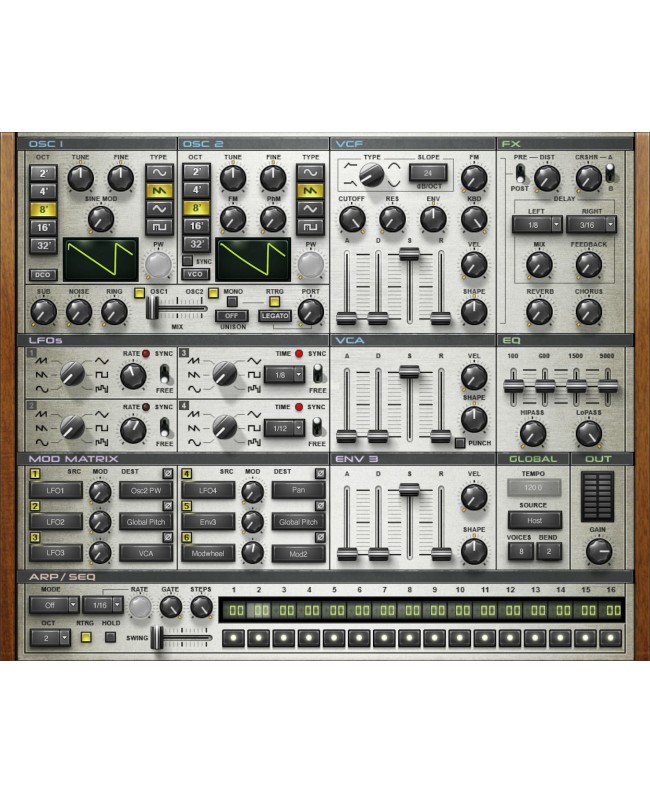
Task: Select triangle waveform type in OSC 2
Action: 310,209
